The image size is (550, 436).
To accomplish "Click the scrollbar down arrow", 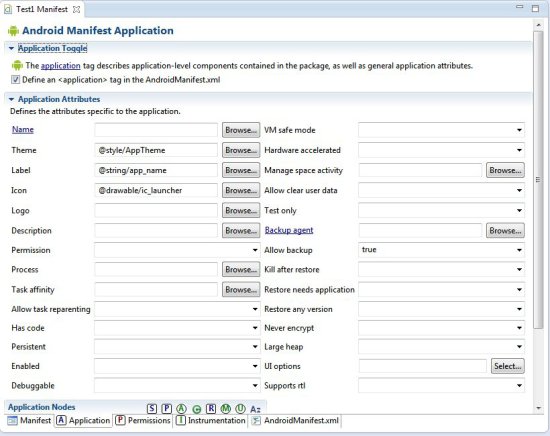I will 538,408.
